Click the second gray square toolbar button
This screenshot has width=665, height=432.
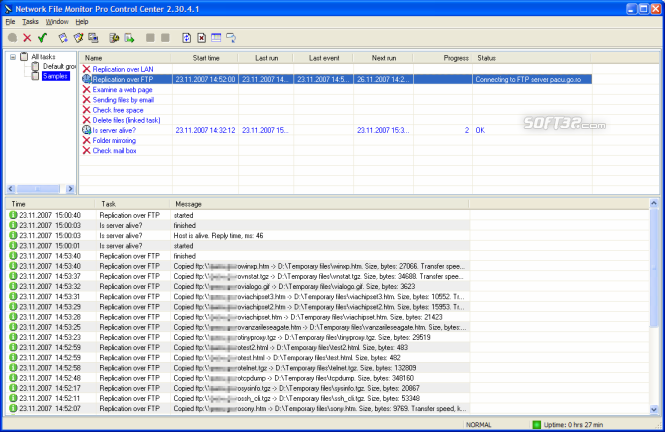point(165,38)
